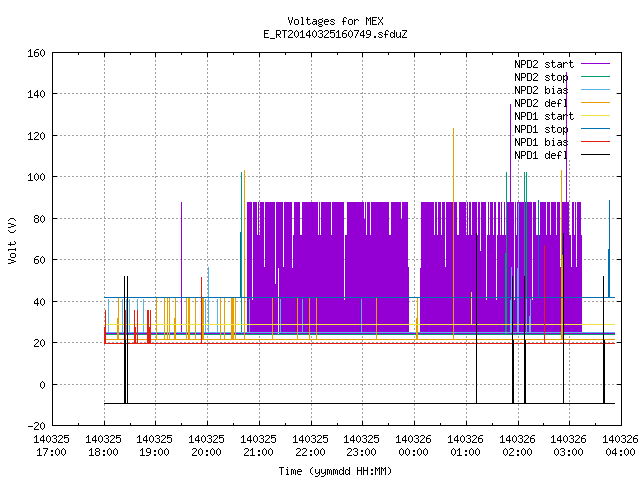Click the NPD2 start purple legend line
Screen dimensions: 640x480
[595, 64]
